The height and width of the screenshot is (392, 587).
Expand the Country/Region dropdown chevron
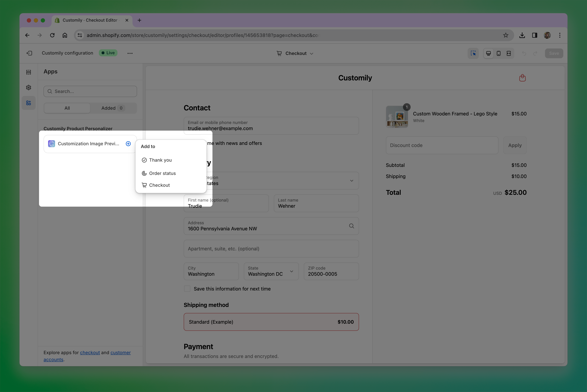(x=352, y=181)
